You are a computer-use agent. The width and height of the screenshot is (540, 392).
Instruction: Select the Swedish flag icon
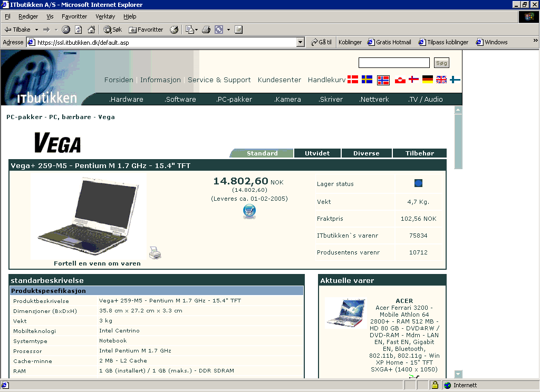coord(367,80)
